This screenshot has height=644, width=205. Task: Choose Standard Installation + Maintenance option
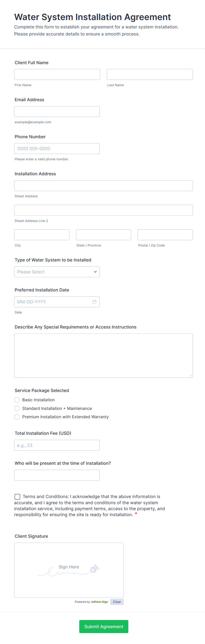point(17,409)
